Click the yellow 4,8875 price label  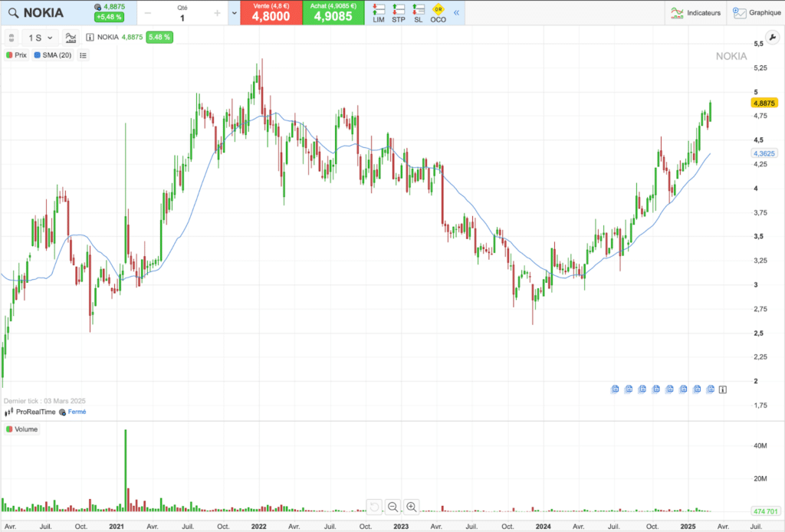[x=764, y=103]
